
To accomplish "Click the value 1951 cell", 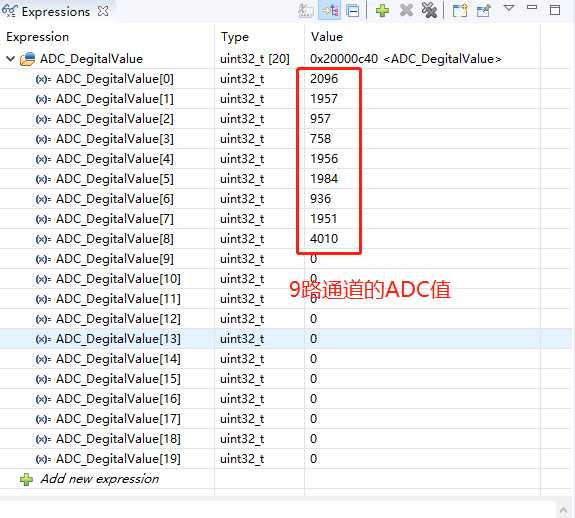I will click(324, 218).
